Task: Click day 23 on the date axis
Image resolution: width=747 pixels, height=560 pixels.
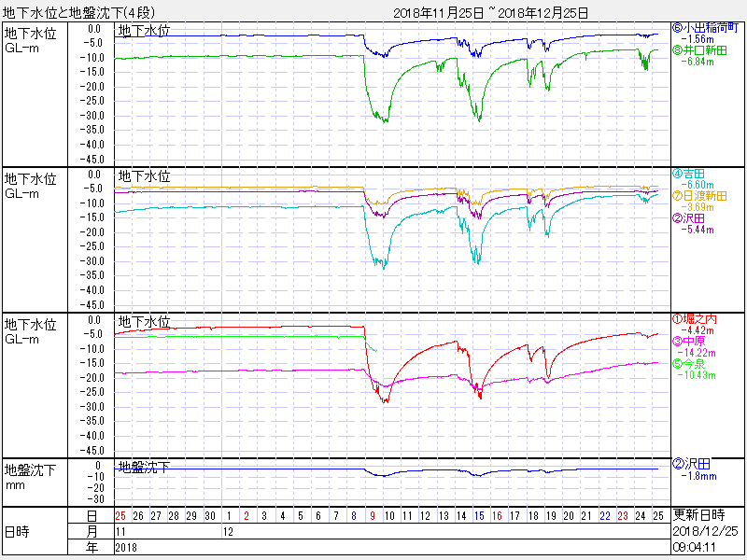Action: 622,515
